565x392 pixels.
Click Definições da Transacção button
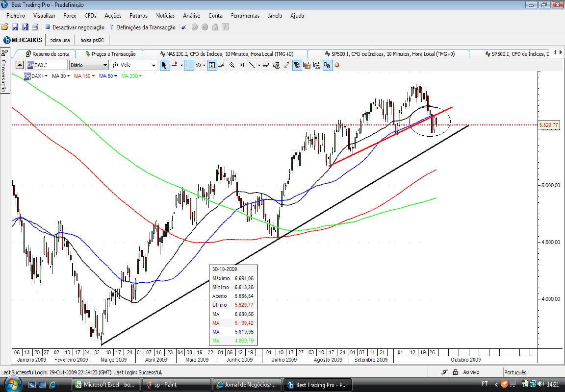[x=142, y=27]
